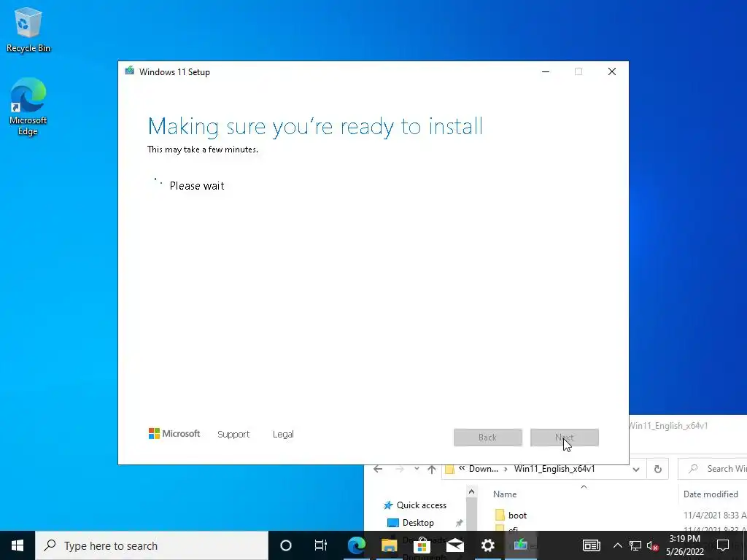Open Microsoft Store from the taskbar
Screen dimensions: 747x560
click(422, 545)
